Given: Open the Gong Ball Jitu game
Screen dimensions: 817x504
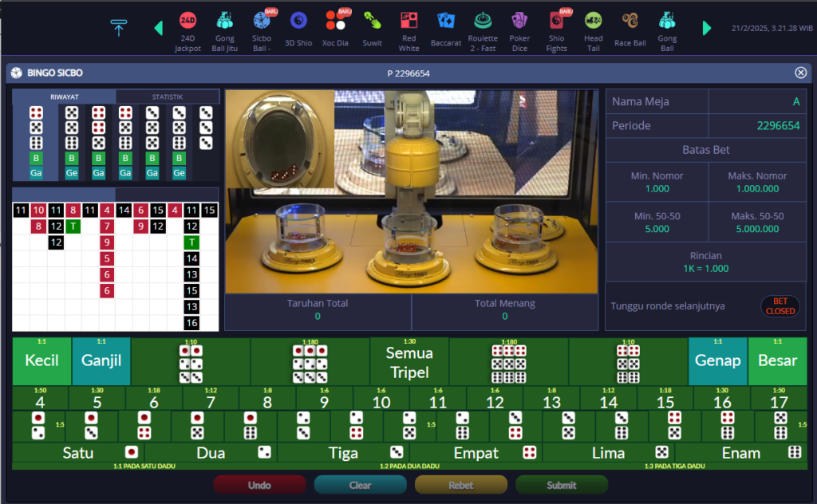Looking at the screenshot, I should pos(224,31).
